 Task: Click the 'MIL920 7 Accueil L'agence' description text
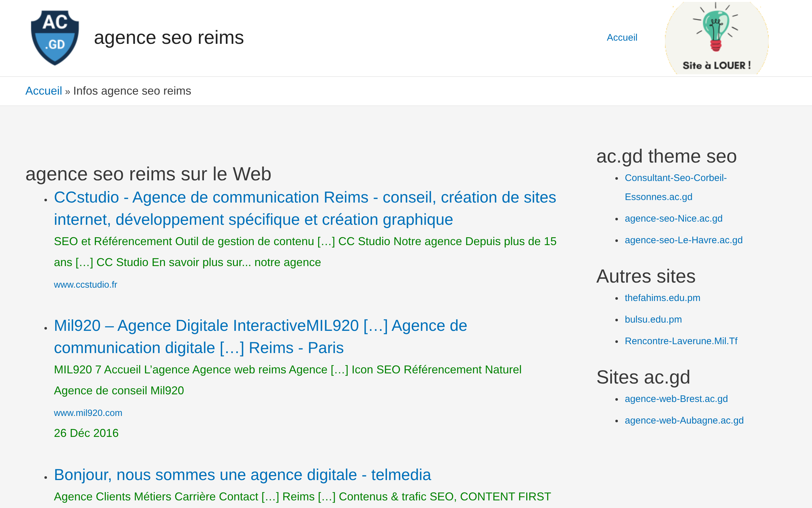coord(288,380)
